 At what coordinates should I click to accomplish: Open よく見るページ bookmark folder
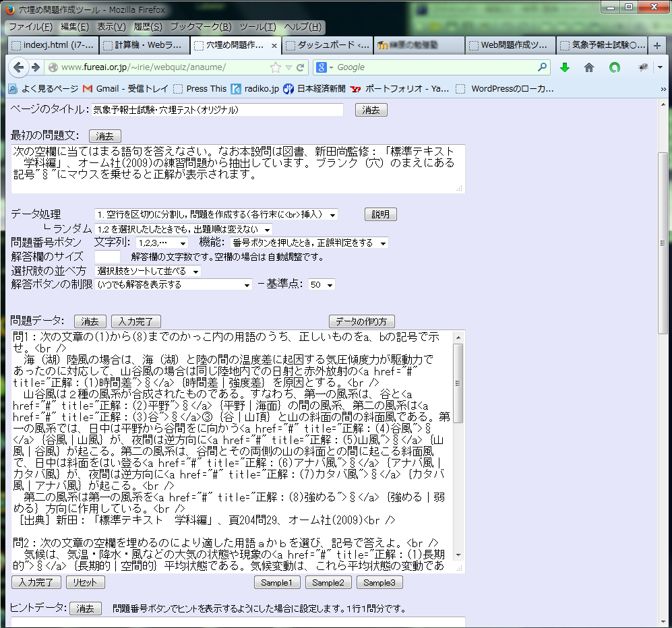tap(44, 89)
